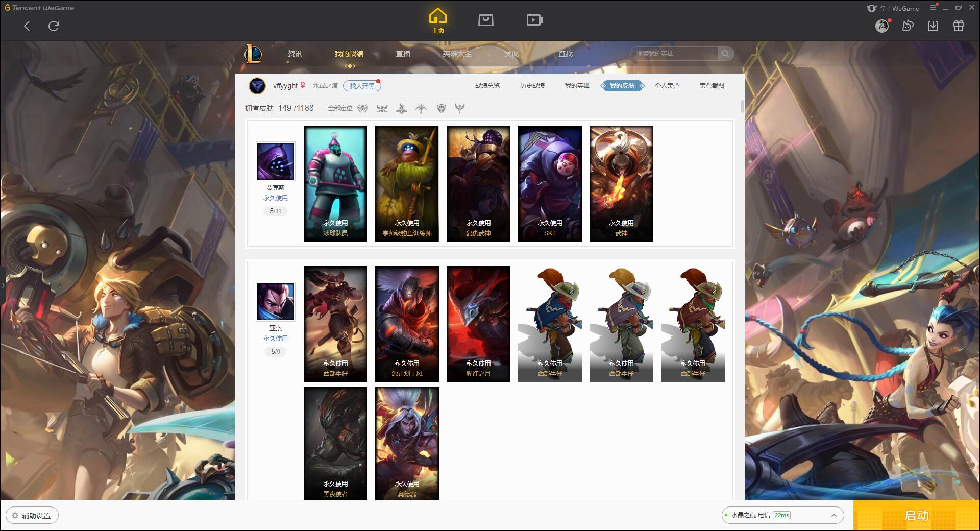Click the 启动 launch button
The image size is (980, 531).
(917, 515)
